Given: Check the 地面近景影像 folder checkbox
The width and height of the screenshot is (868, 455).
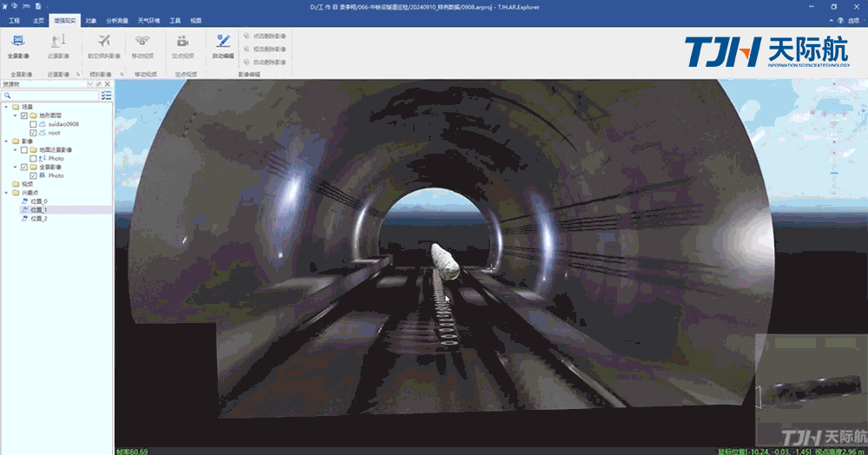Looking at the screenshot, I should click(24, 149).
